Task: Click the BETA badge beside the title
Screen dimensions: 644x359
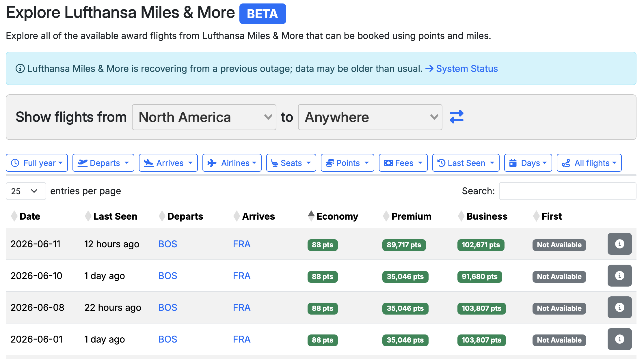Action: 263,14
